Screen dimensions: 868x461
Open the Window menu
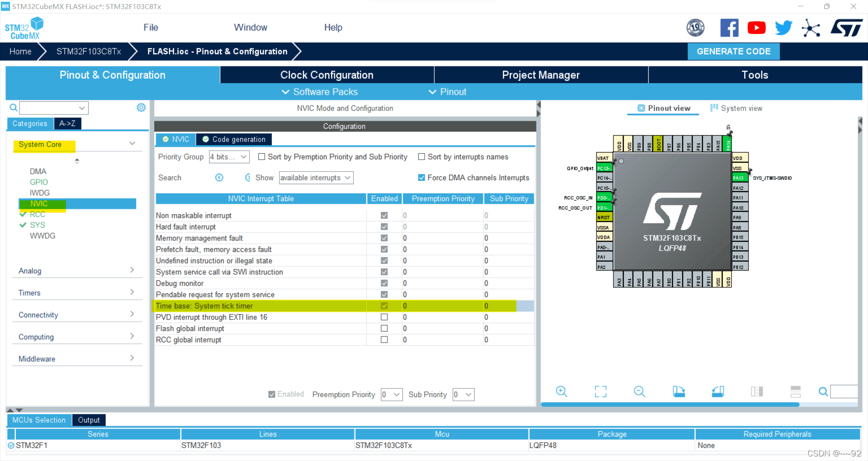[x=250, y=28]
